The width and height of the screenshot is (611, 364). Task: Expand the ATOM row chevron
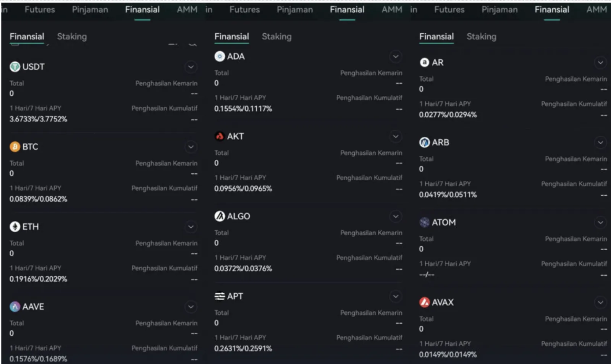601,222
